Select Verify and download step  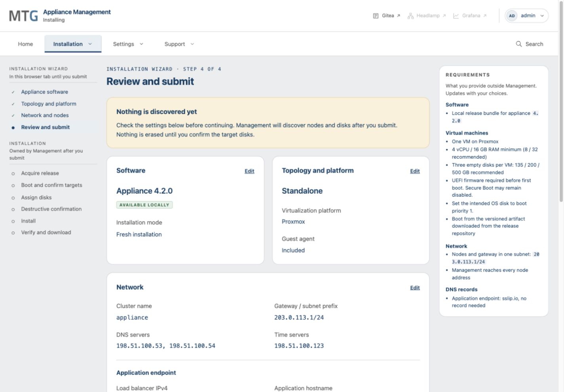(x=46, y=232)
